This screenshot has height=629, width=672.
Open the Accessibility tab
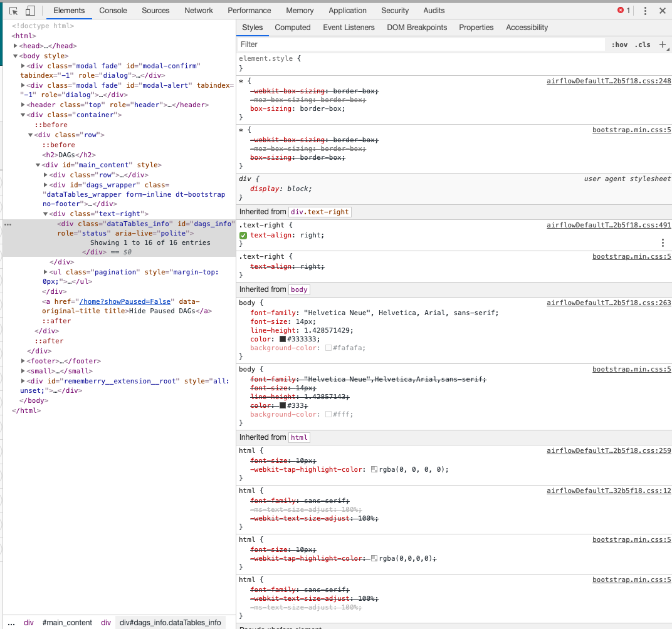[527, 28]
